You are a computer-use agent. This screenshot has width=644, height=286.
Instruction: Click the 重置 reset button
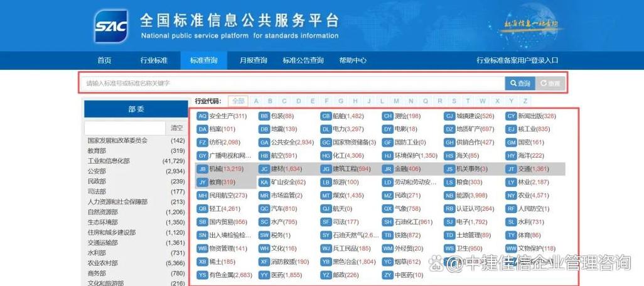tap(550, 84)
